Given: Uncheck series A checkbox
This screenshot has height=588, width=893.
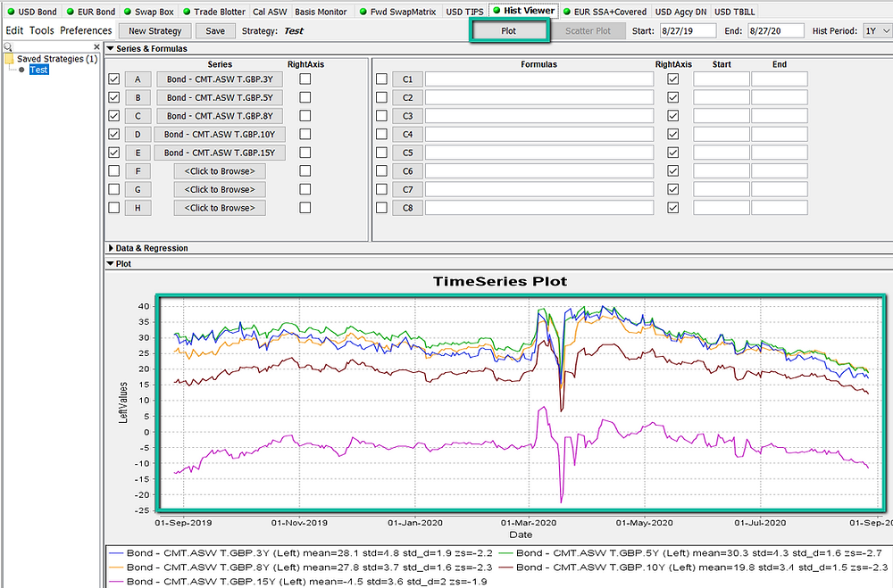Looking at the screenshot, I should (x=114, y=79).
